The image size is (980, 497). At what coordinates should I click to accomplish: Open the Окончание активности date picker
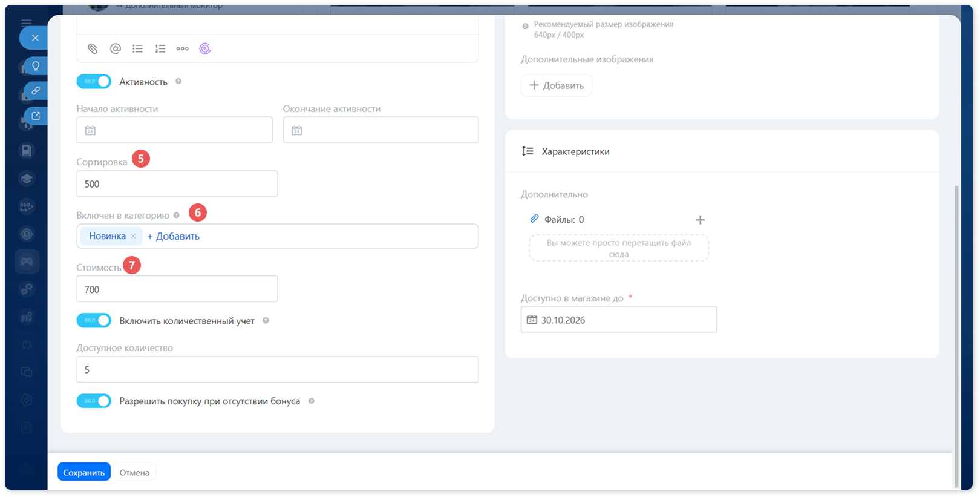click(x=381, y=130)
